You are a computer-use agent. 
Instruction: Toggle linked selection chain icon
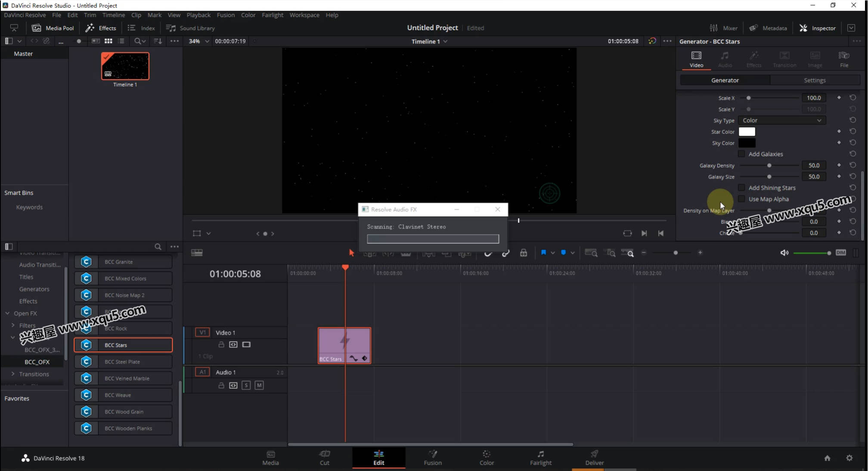[x=505, y=253]
